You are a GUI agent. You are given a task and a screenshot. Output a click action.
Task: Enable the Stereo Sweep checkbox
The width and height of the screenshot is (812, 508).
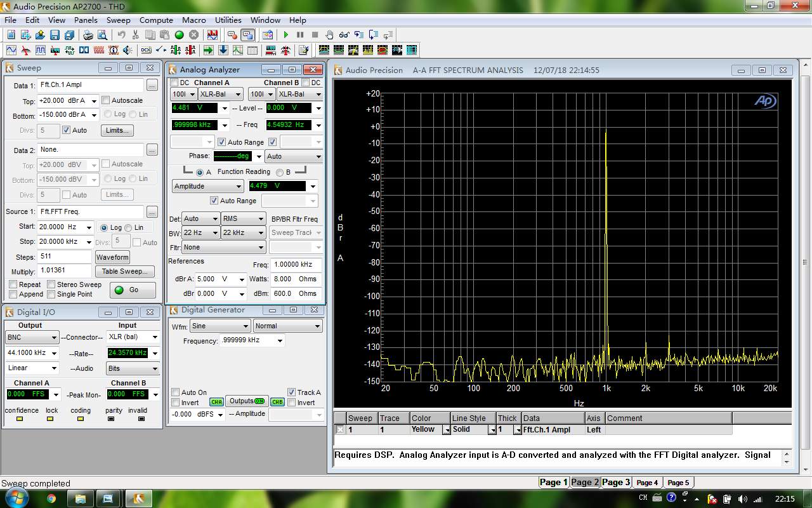51,284
